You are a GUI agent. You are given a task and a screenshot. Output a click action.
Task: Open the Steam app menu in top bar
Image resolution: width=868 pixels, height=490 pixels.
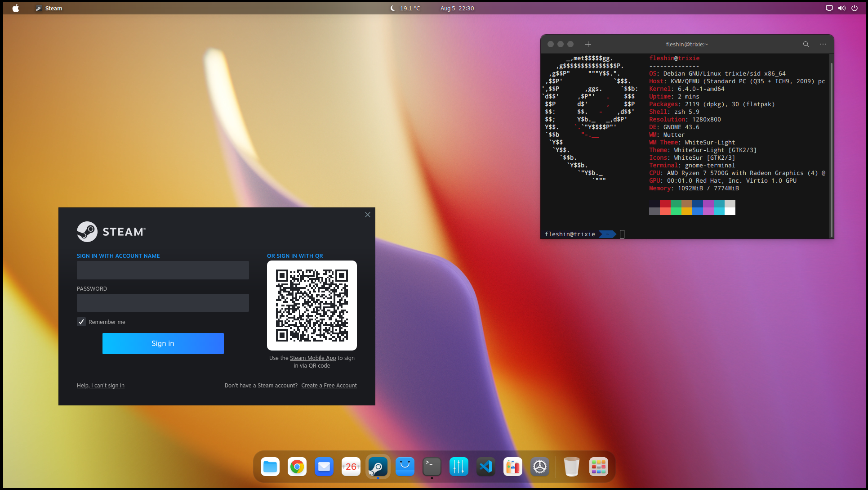point(49,8)
